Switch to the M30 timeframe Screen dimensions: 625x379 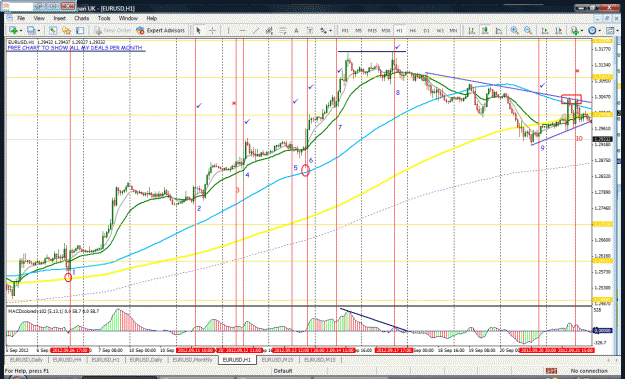tap(386, 30)
